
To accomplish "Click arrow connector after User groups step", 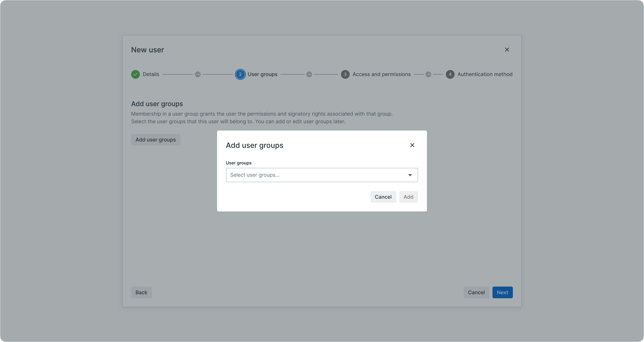I will point(309,74).
